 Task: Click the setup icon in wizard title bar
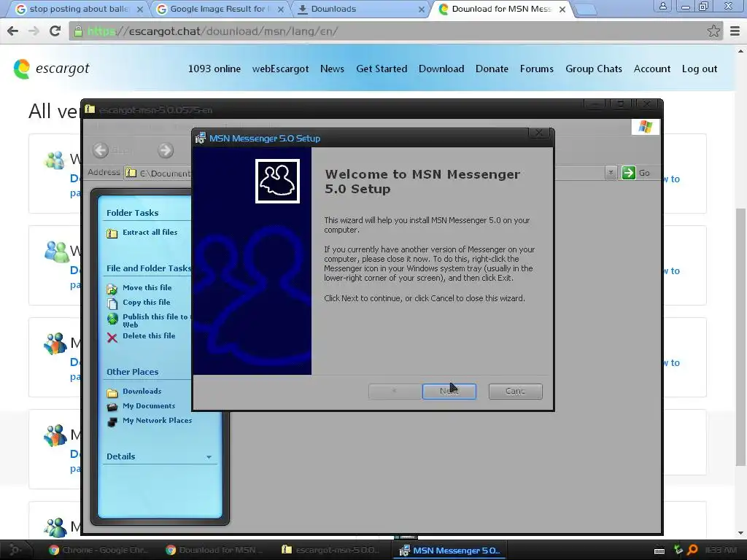coord(200,138)
